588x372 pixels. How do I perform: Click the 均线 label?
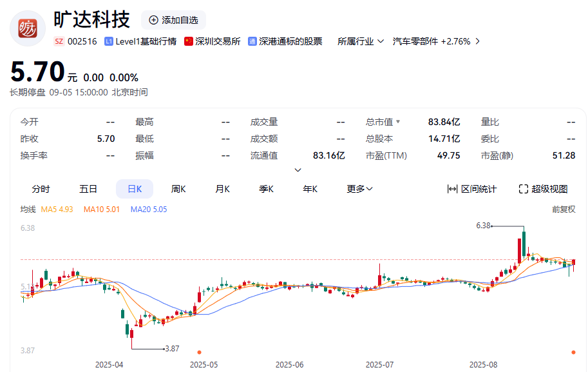[28, 209]
